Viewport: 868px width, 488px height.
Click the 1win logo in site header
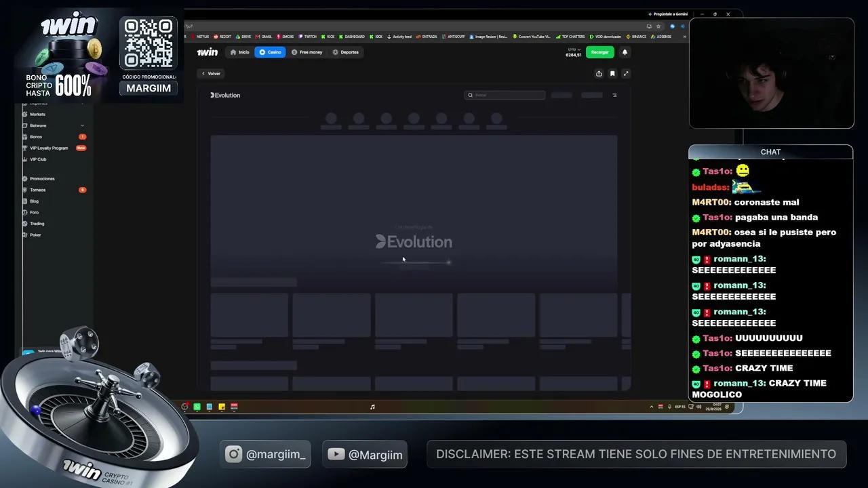(x=207, y=52)
